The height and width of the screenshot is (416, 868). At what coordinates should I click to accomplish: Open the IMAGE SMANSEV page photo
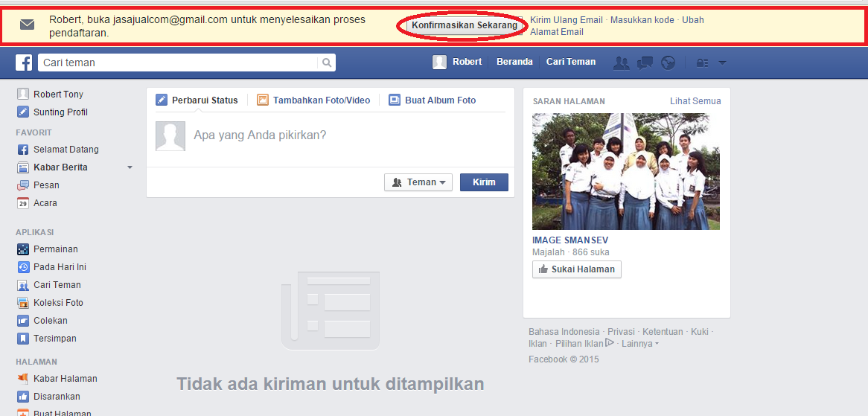coord(625,171)
